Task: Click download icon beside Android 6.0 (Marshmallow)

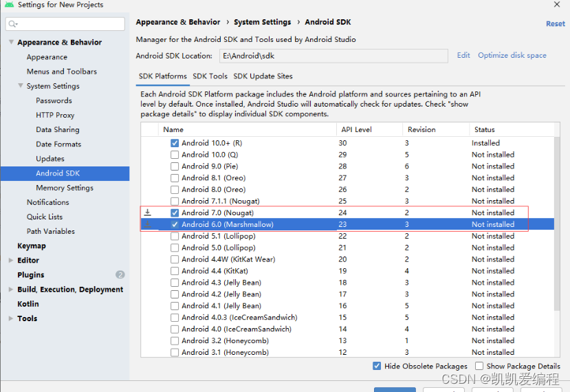Action: [x=148, y=224]
